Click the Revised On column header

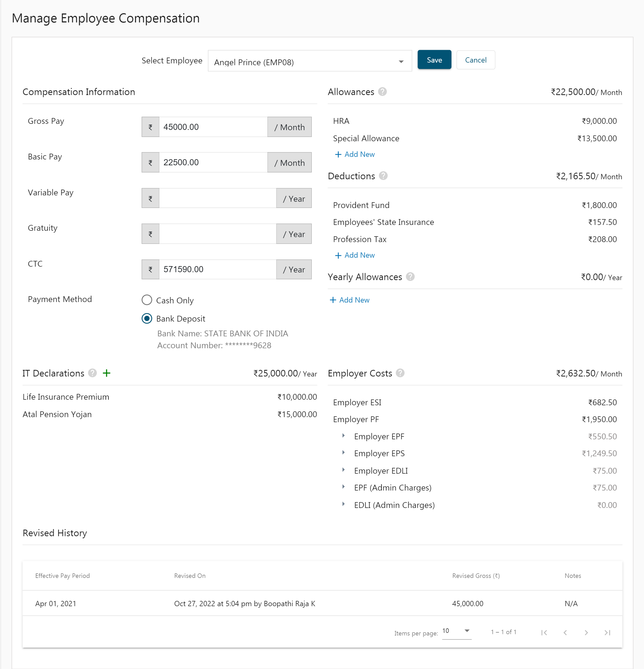[190, 576]
